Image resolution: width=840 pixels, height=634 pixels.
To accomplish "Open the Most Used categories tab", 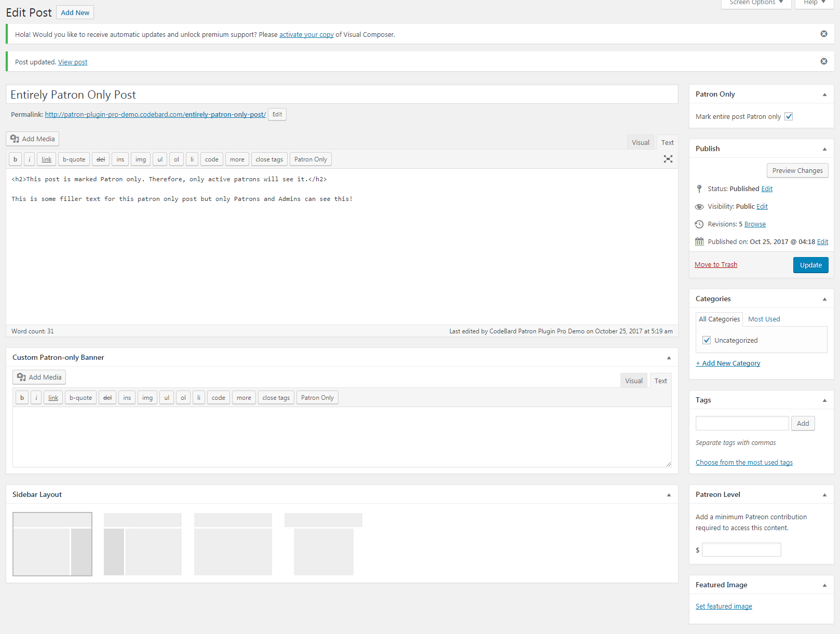I will point(764,319).
